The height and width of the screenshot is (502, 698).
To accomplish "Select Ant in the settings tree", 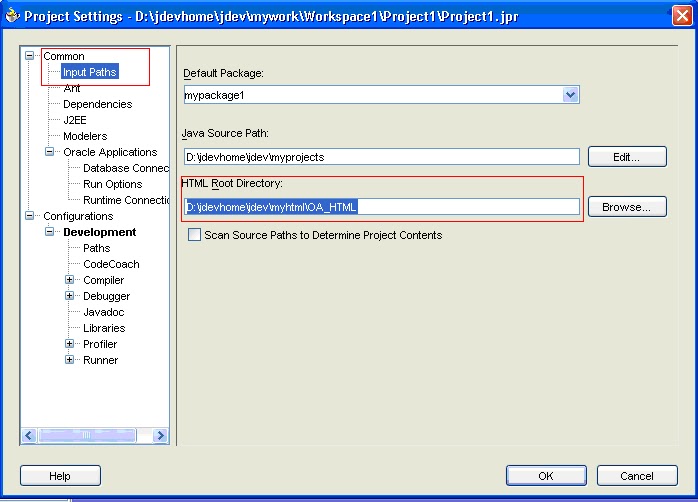I will pyautogui.click(x=72, y=88).
